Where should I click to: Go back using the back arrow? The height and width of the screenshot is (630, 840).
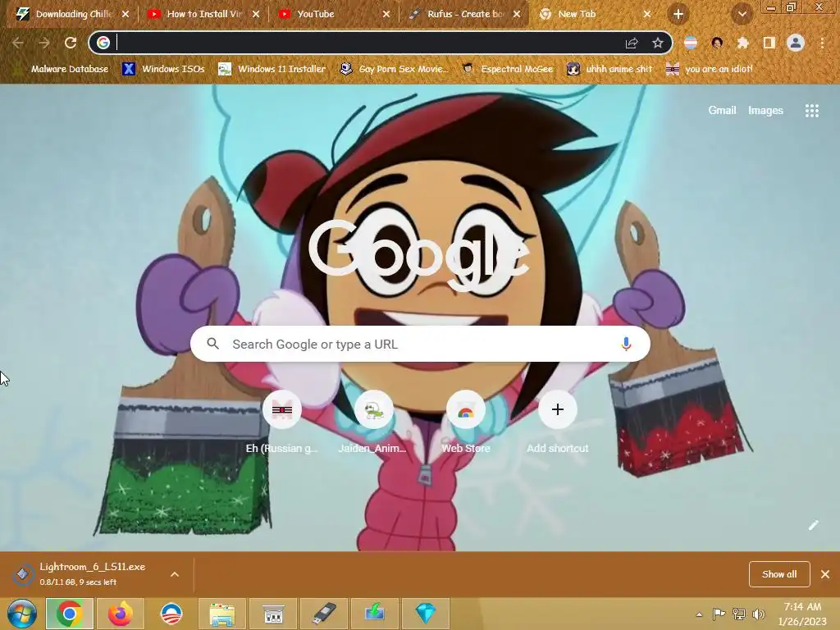(18, 43)
